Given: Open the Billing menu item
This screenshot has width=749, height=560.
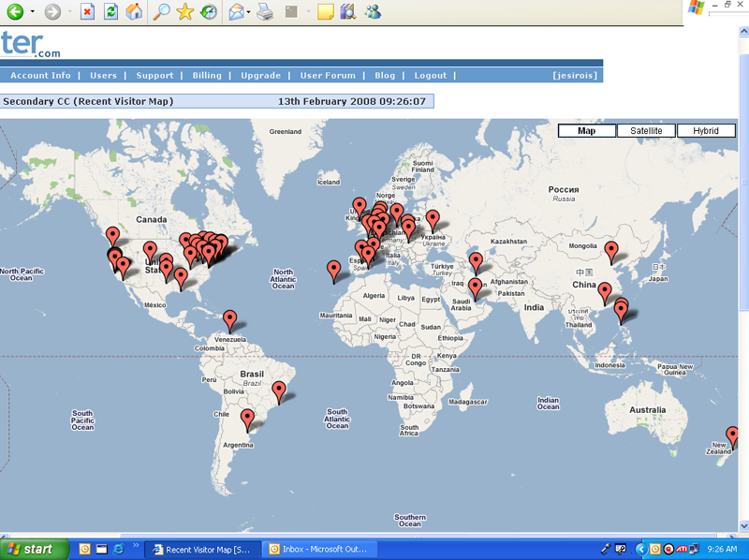Looking at the screenshot, I should 207,76.
